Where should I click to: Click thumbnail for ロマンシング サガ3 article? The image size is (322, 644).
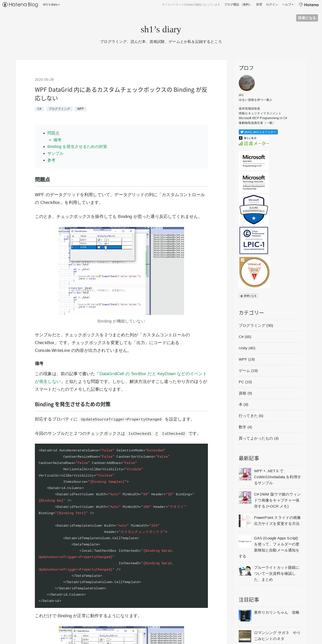point(245,636)
